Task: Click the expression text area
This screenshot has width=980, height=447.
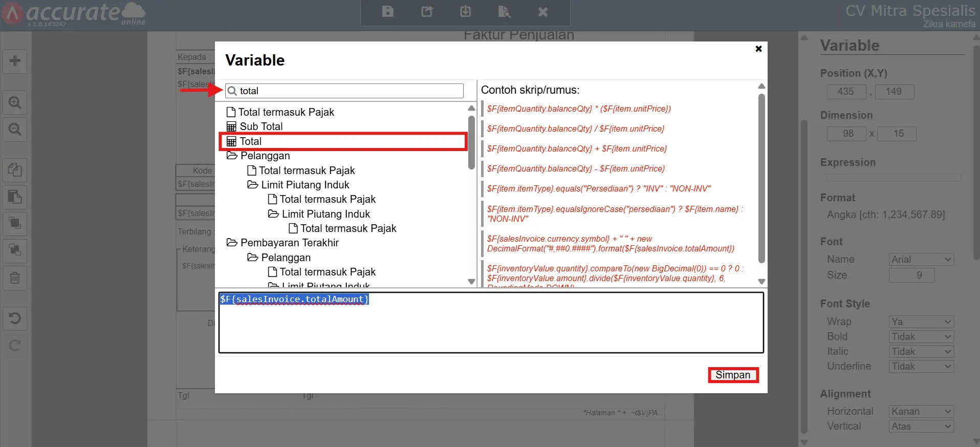Action: click(491, 328)
